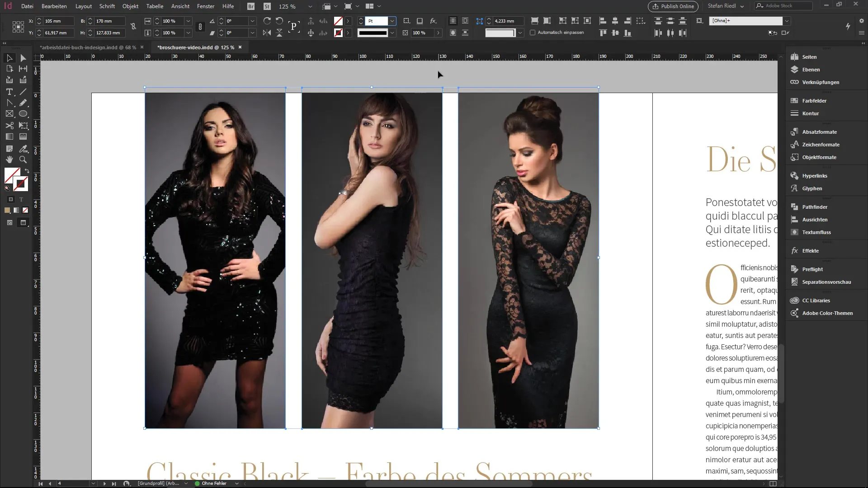The width and height of the screenshot is (868, 488).
Task: Open the Bearbeiten menu
Action: (54, 6)
